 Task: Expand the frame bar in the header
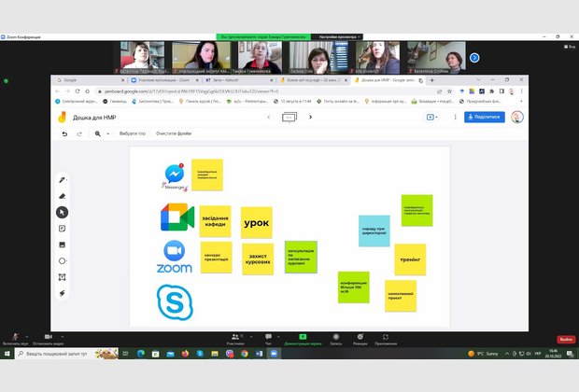click(x=289, y=118)
